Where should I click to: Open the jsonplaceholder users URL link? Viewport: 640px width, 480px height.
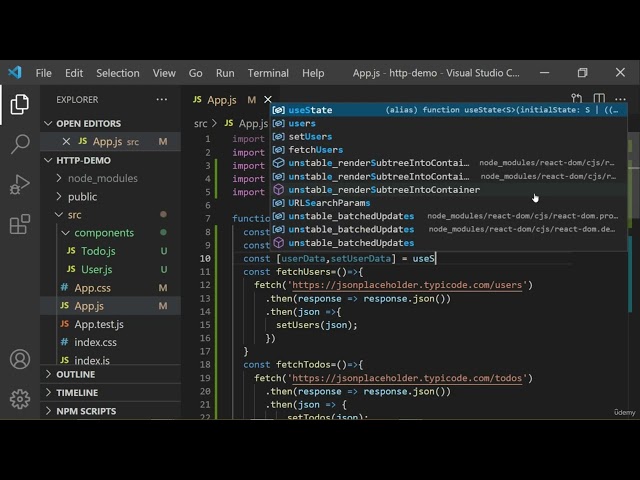tap(407, 285)
